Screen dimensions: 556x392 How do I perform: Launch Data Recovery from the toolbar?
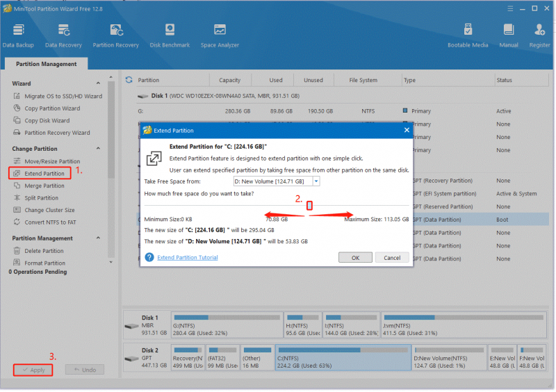click(63, 35)
